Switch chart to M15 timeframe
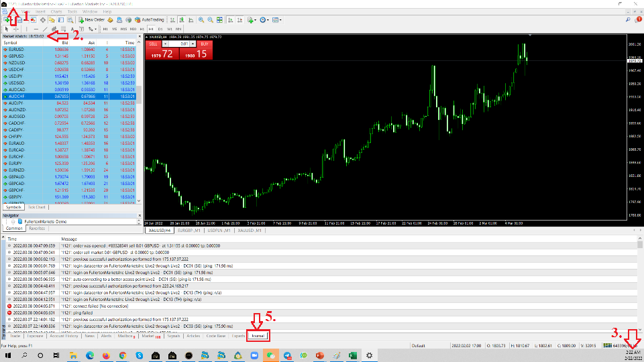The width and height of the screenshot is (644, 362). pyautogui.click(x=123, y=29)
